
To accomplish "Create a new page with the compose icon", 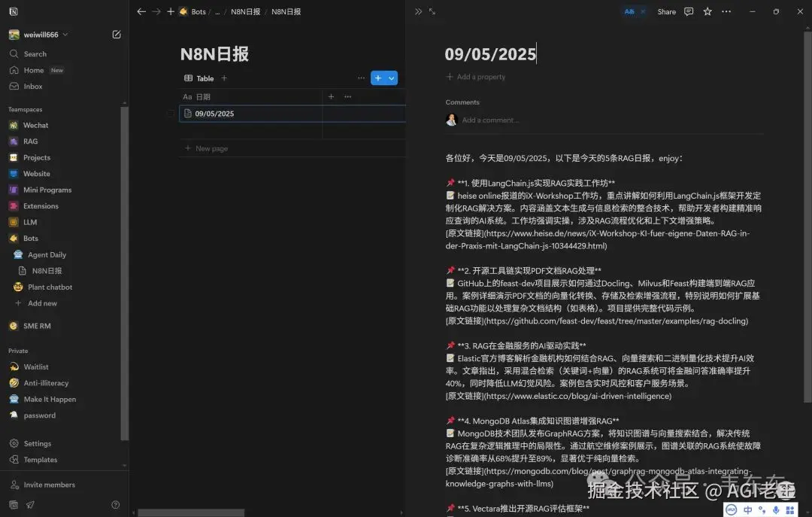I will coord(117,34).
